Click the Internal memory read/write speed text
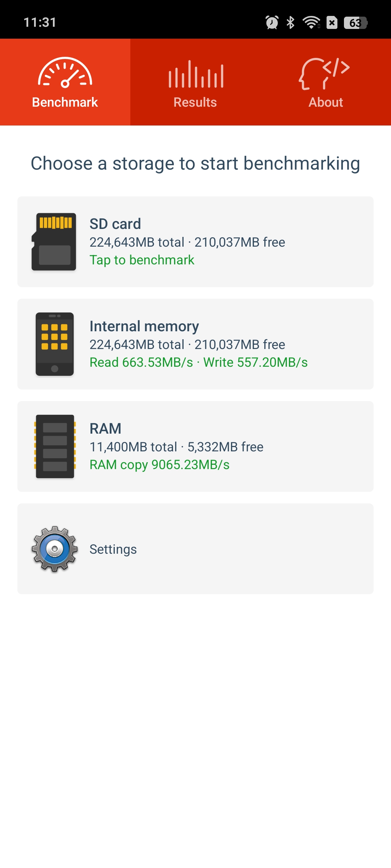Image resolution: width=391 pixels, height=868 pixels. [x=199, y=362]
